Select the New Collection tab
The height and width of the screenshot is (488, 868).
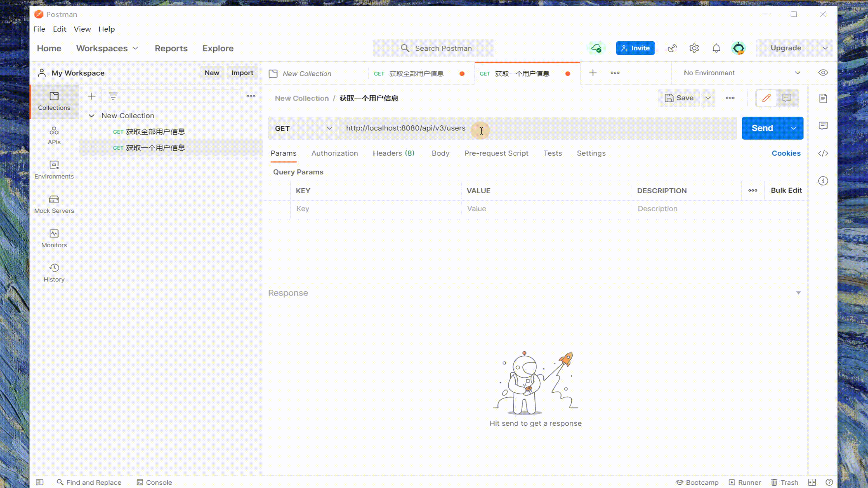click(316, 73)
